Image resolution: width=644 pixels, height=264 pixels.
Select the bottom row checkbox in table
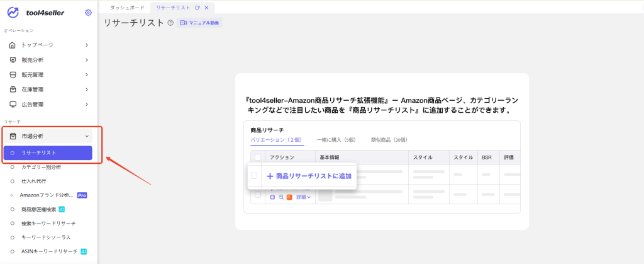click(x=258, y=194)
